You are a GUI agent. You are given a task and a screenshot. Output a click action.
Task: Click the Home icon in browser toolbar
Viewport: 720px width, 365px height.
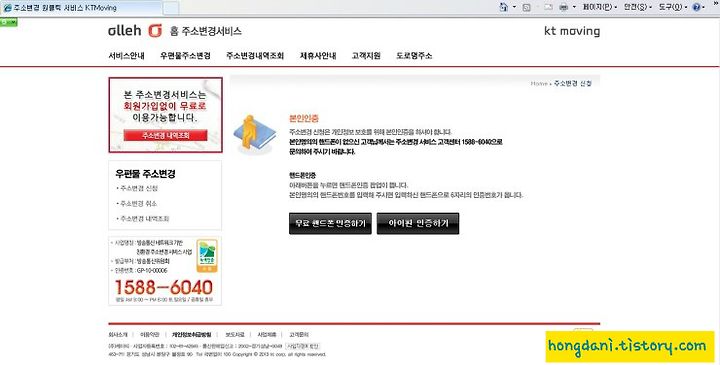[504, 7]
